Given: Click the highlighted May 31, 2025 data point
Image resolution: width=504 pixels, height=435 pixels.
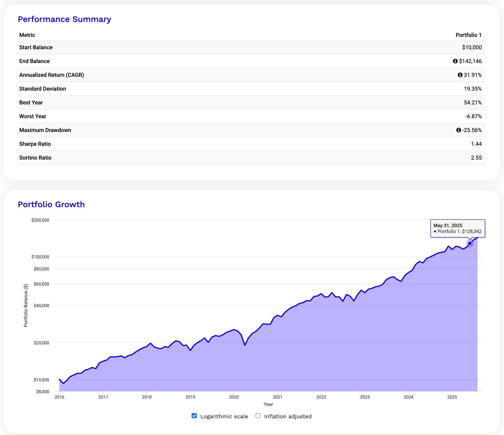Looking at the screenshot, I should click(470, 243).
